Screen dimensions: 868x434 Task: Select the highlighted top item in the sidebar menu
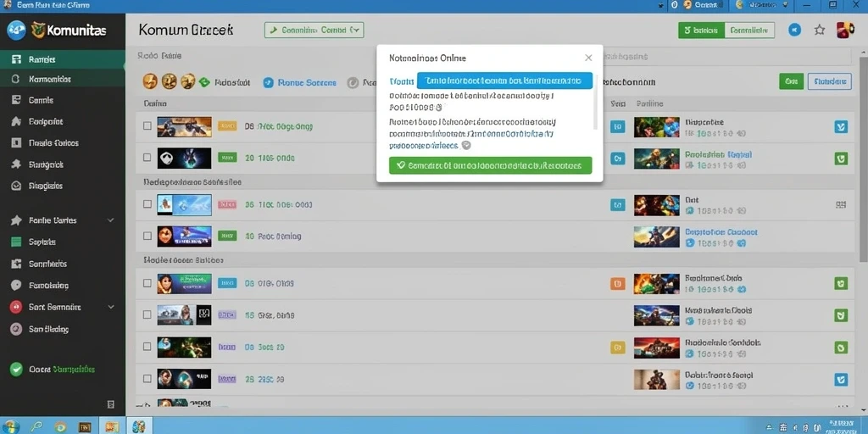(x=63, y=59)
